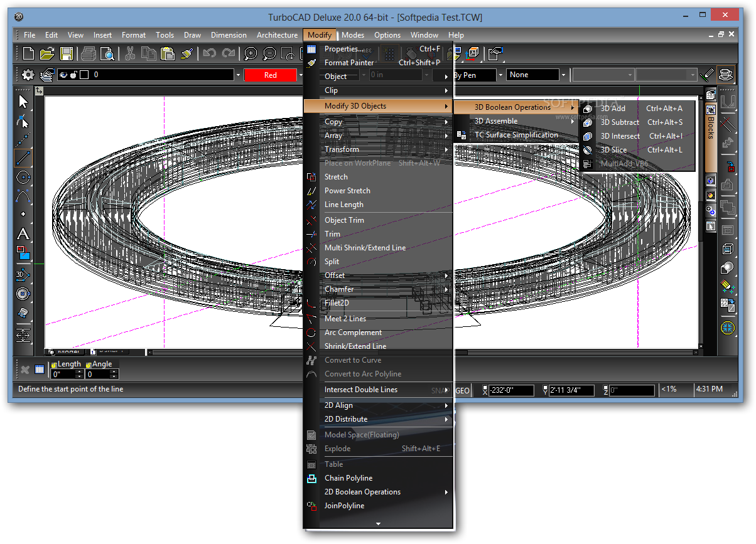Select the 3D object tool icon
The height and width of the screenshot is (544, 756).
tap(23, 274)
